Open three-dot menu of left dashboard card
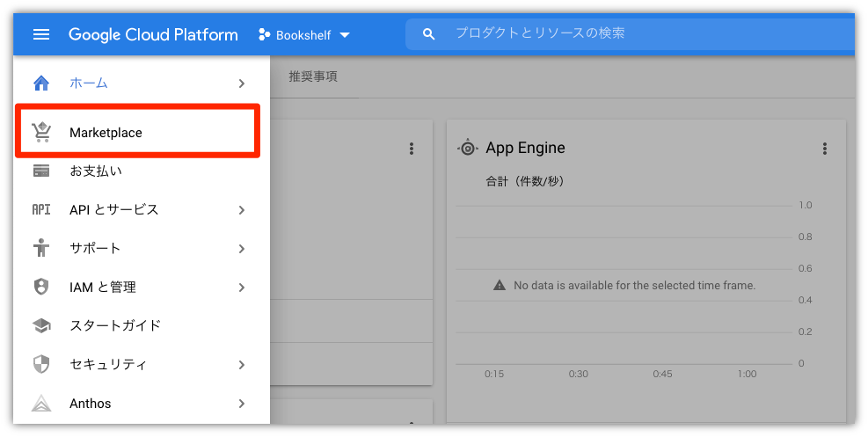This screenshot has width=868, height=437. (x=412, y=149)
